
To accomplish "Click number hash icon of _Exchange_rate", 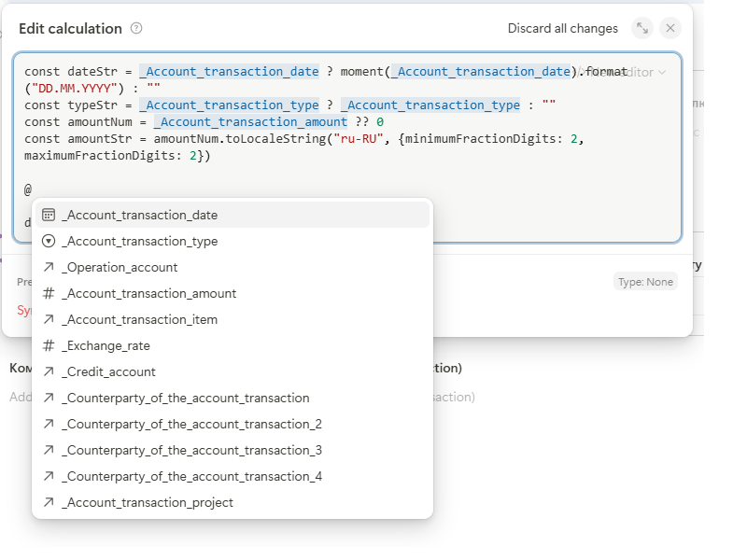I will [x=49, y=345].
